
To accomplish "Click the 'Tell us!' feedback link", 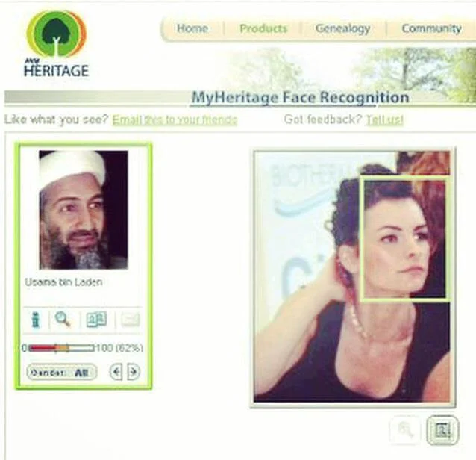I will pos(385,119).
